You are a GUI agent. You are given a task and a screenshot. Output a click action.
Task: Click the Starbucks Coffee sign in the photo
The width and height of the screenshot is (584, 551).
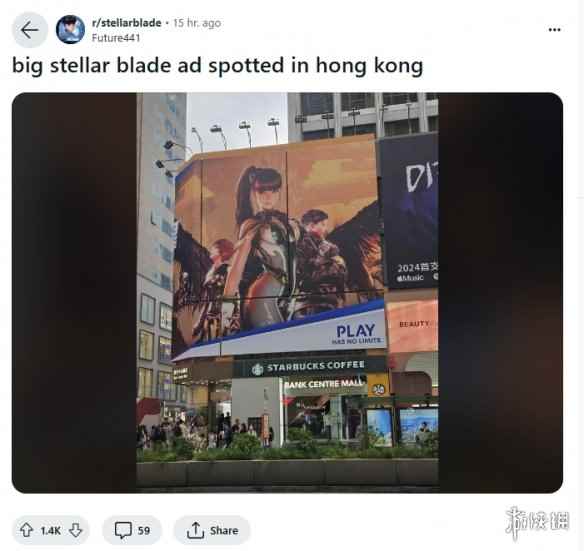point(308,367)
